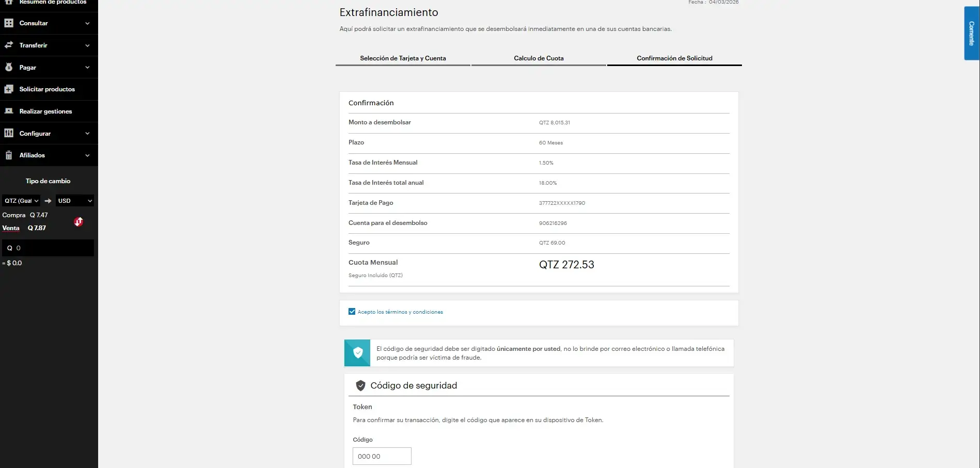Image resolution: width=980 pixels, height=468 pixels.
Task: Click the Realizar gestiones icon
Action: (x=9, y=111)
